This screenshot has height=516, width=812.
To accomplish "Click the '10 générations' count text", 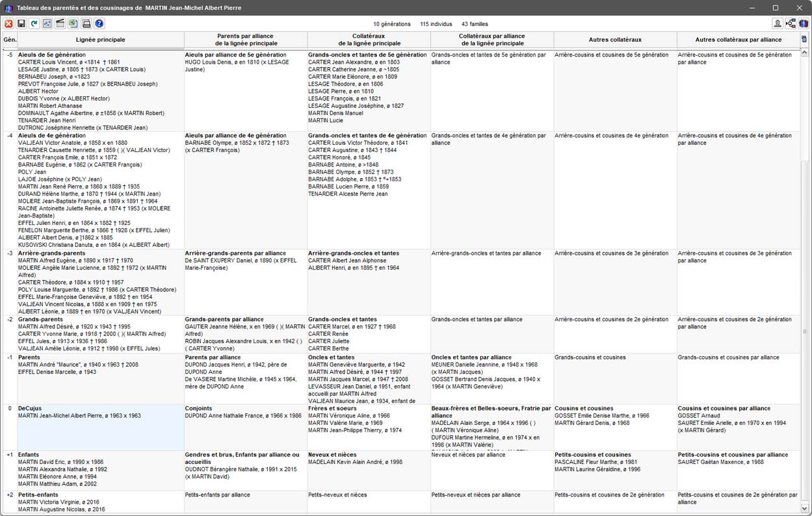I will coord(392,24).
